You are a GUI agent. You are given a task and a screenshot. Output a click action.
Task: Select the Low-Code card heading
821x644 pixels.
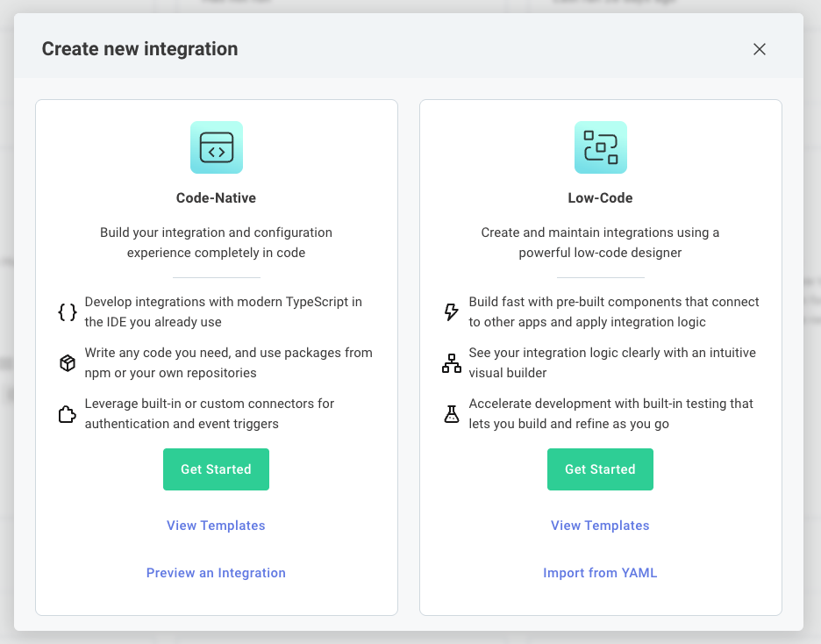(x=600, y=197)
